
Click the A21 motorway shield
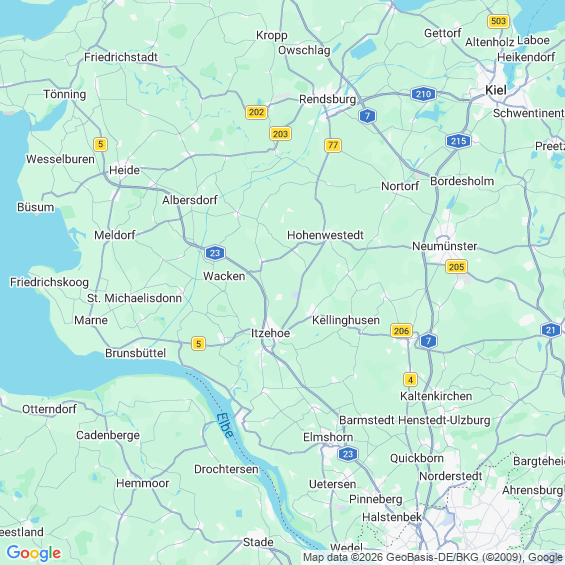[551, 330]
